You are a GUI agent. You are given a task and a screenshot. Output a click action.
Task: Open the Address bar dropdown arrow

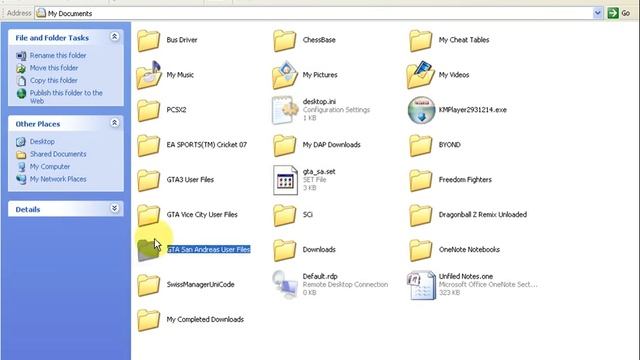[x=598, y=13]
